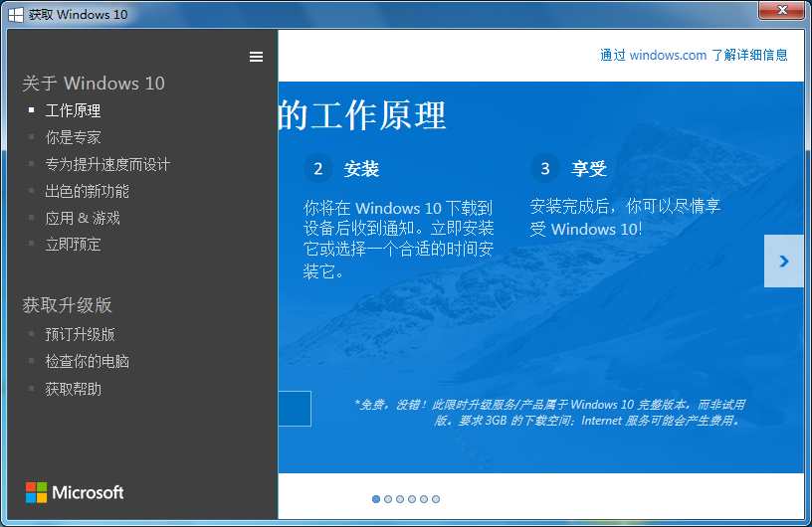
Task: Jump to the third page dot
Action: click(x=400, y=499)
